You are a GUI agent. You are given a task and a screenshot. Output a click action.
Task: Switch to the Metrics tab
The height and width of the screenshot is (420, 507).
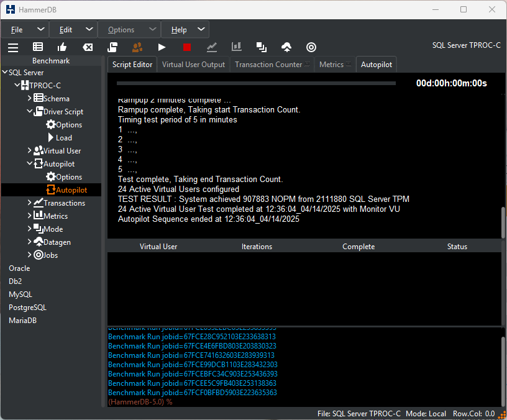pyautogui.click(x=335, y=65)
